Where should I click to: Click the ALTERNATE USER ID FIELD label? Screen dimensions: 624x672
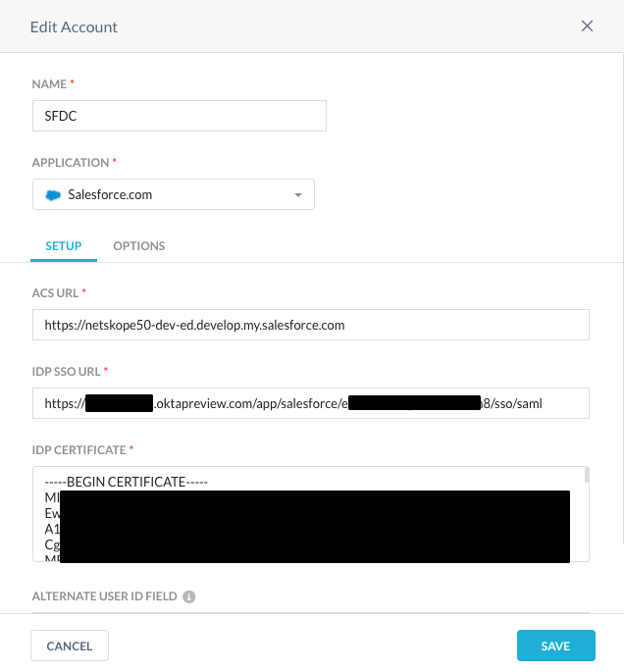[105, 596]
